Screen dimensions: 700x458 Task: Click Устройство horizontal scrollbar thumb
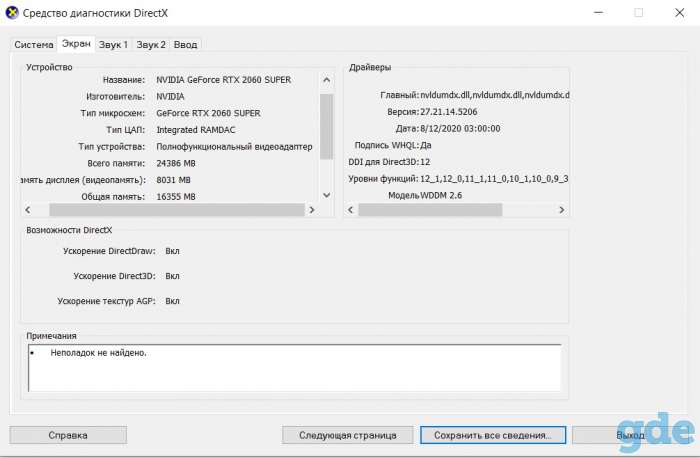point(177,209)
